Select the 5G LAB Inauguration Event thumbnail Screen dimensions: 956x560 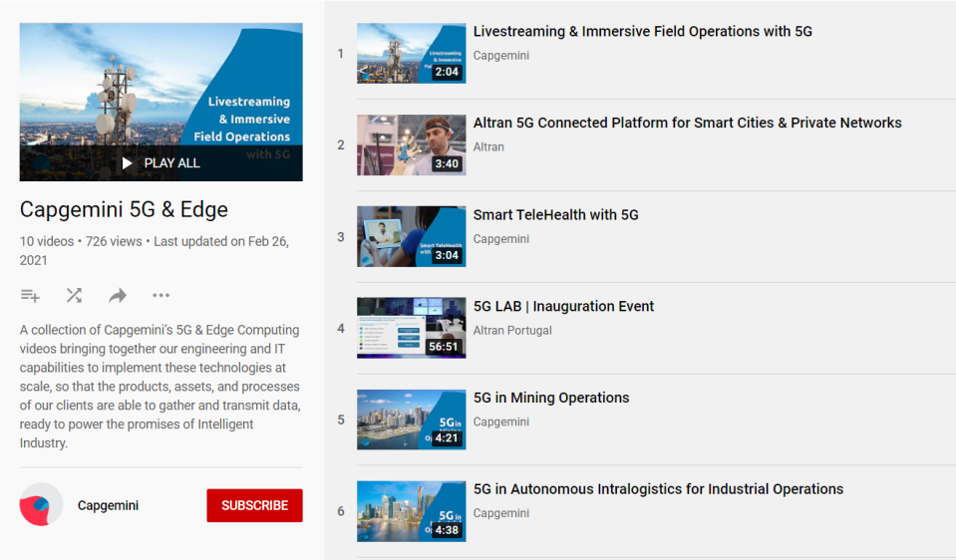tap(411, 328)
